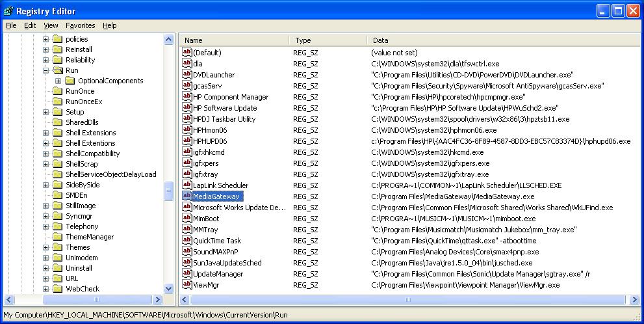Click the MediaGateway string value icon
644x324 pixels.
coord(187,196)
